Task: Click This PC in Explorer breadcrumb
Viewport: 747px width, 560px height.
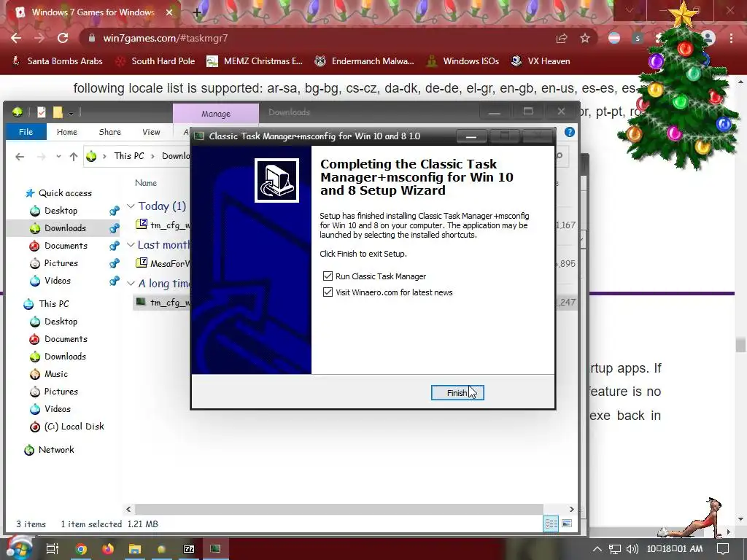Action: click(x=128, y=156)
